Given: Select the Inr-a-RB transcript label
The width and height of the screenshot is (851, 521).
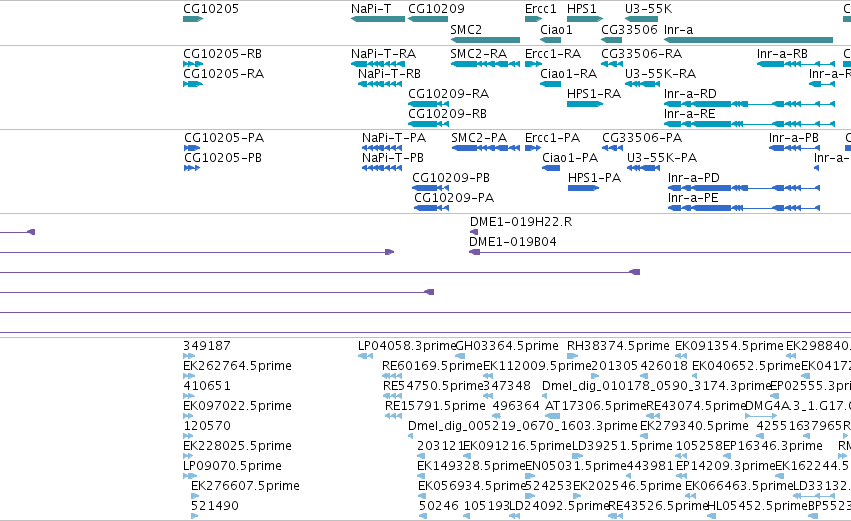Looking at the screenshot, I should pyautogui.click(x=782, y=54).
